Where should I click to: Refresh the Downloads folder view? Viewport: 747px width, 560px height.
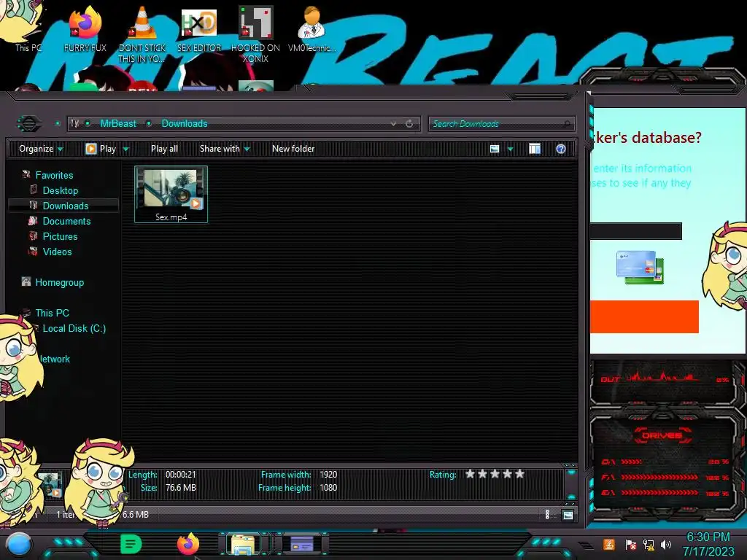point(409,123)
